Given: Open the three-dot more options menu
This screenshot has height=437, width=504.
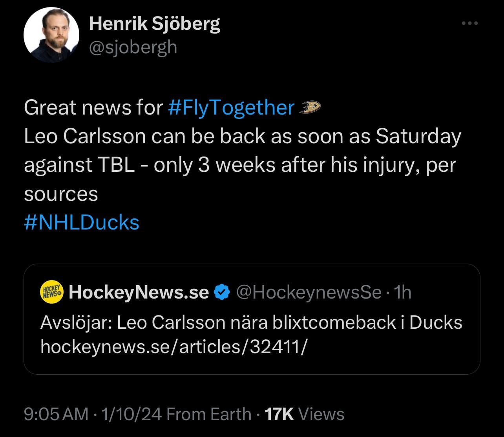Looking at the screenshot, I should coord(469,24).
